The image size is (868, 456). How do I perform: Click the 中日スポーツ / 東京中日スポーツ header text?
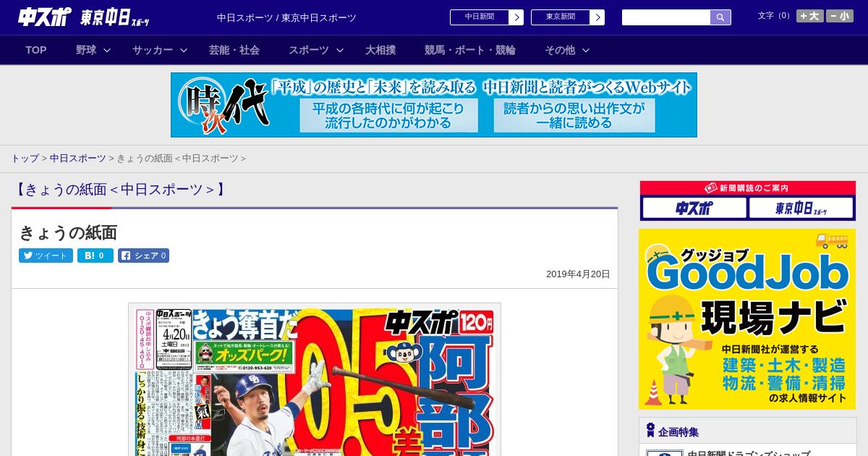click(286, 18)
